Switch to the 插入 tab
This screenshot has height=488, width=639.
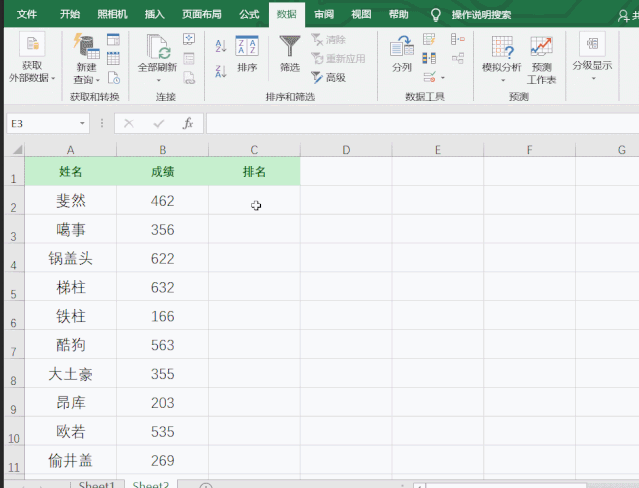154,15
